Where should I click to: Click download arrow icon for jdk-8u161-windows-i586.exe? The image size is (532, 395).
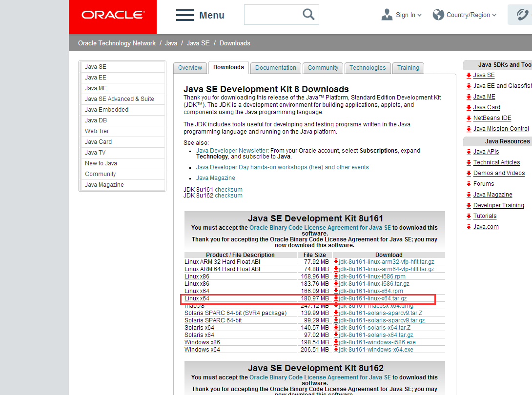(336, 342)
